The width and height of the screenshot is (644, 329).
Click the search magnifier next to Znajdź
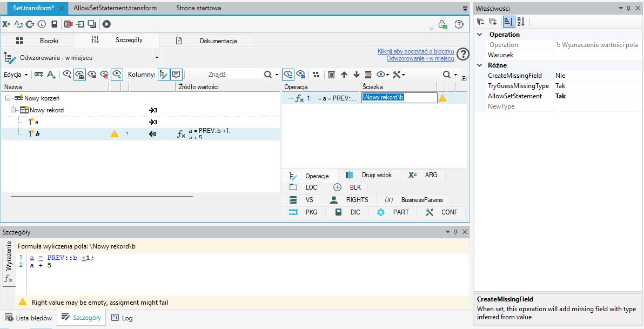268,75
